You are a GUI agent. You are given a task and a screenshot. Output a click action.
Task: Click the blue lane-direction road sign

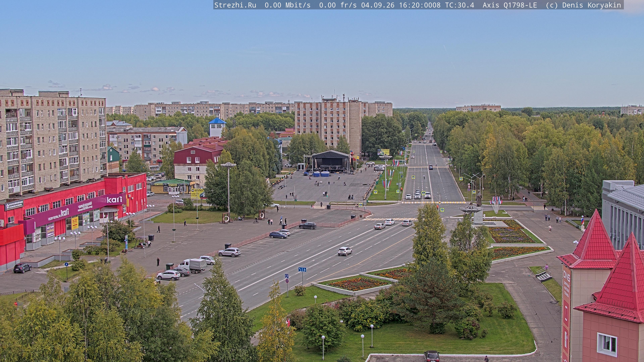pyautogui.click(x=302, y=269)
